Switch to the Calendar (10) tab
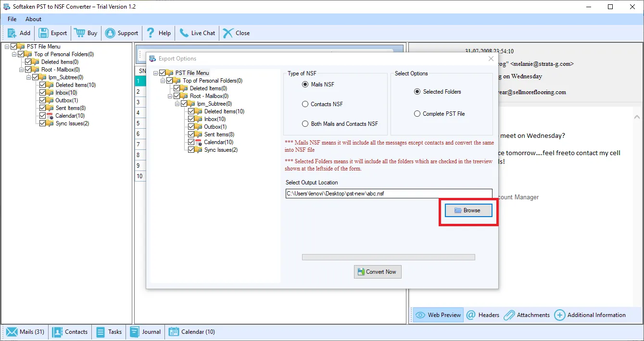644x341 pixels. coord(191,332)
